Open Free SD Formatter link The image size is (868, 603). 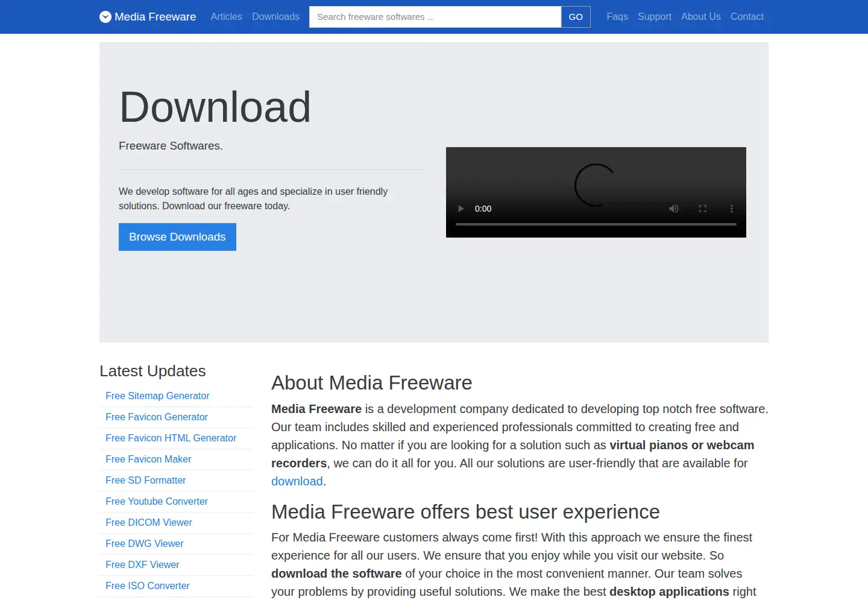click(x=145, y=480)
